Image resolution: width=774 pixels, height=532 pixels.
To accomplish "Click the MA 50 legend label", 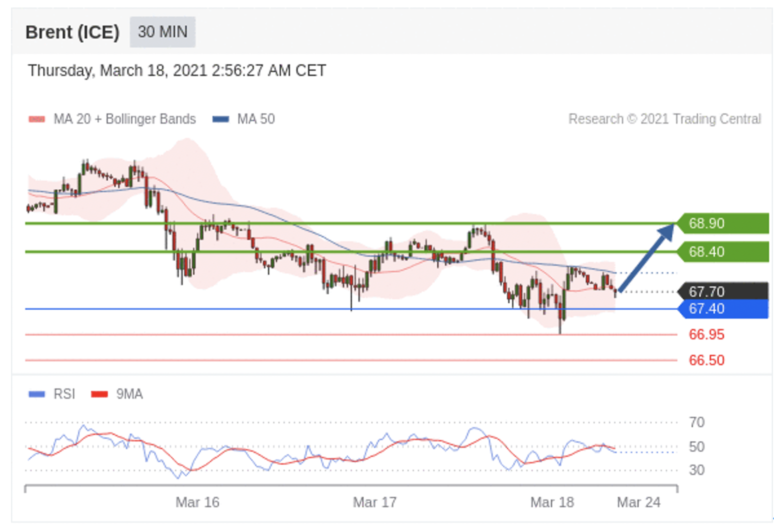I will 256,119.
